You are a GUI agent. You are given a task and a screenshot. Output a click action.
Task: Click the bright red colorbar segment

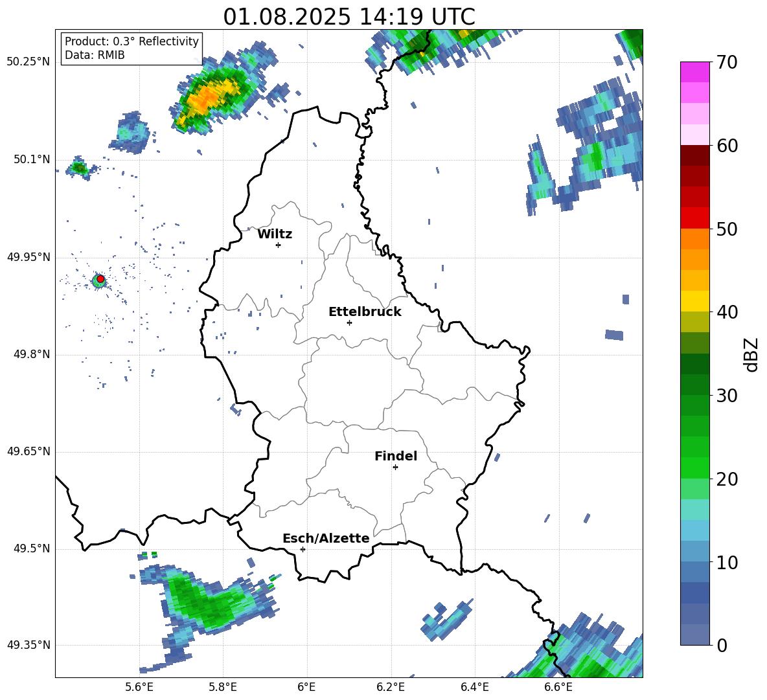tap(694, 218)
